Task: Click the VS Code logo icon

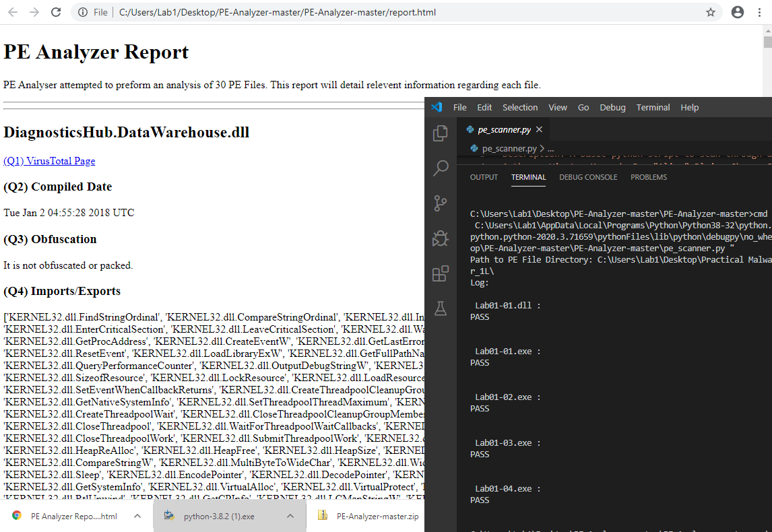Action: pyautogui.click(x=437, y=107)
